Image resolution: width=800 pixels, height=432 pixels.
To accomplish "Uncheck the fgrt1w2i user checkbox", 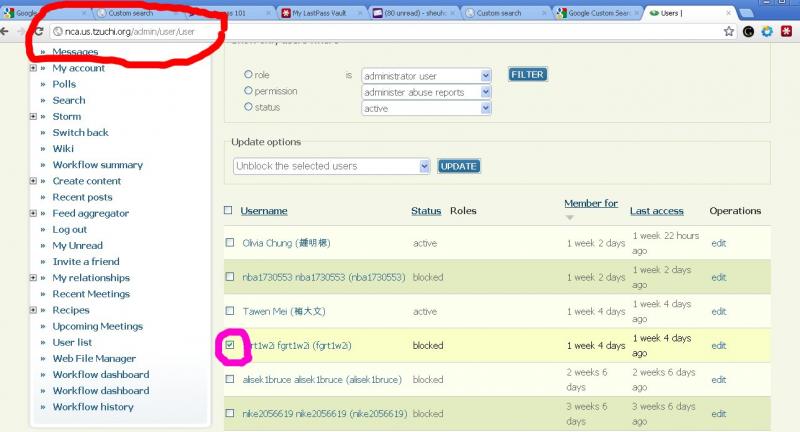I will point(229,345).
